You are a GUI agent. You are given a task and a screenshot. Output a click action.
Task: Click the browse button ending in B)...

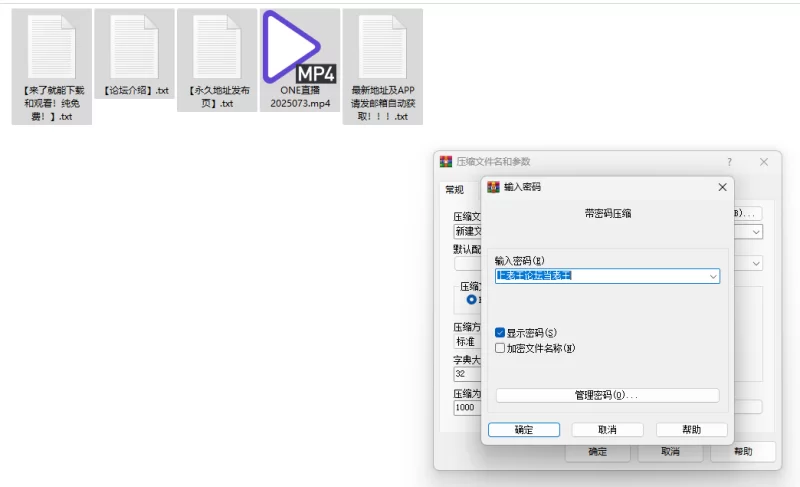747,213
